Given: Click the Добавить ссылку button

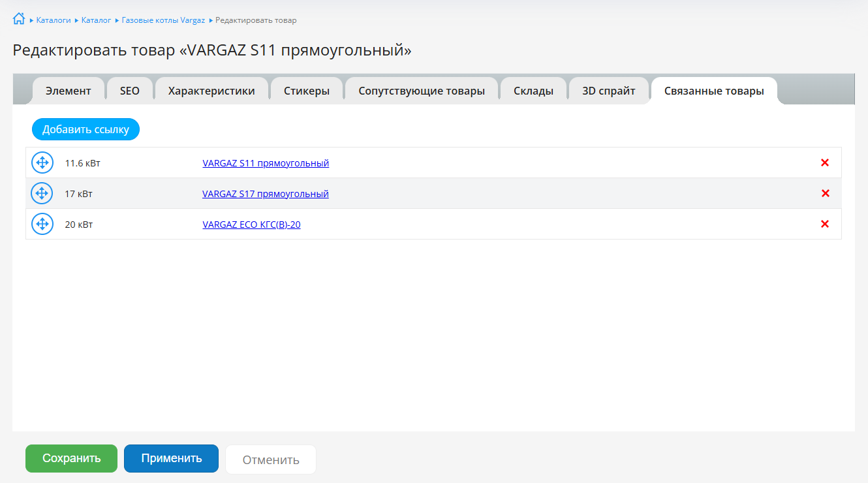Looking at the screenshot, I should [85, 129].
